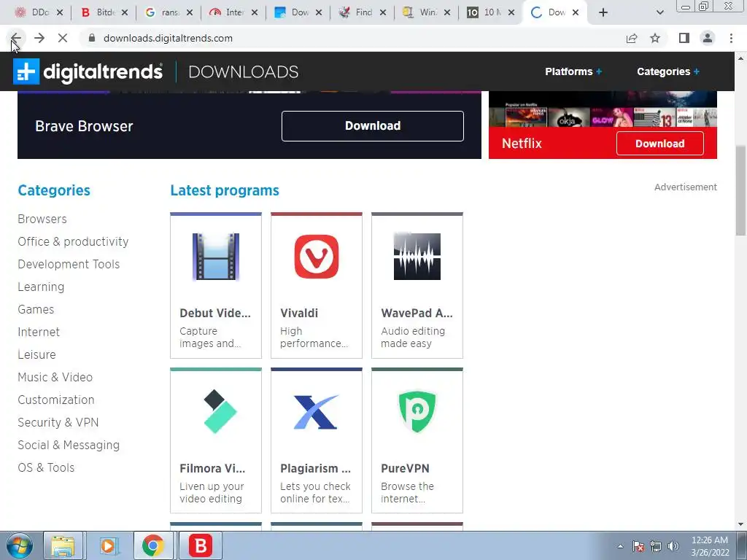Open the WavePad audio waveform icon

coord(417,256)
